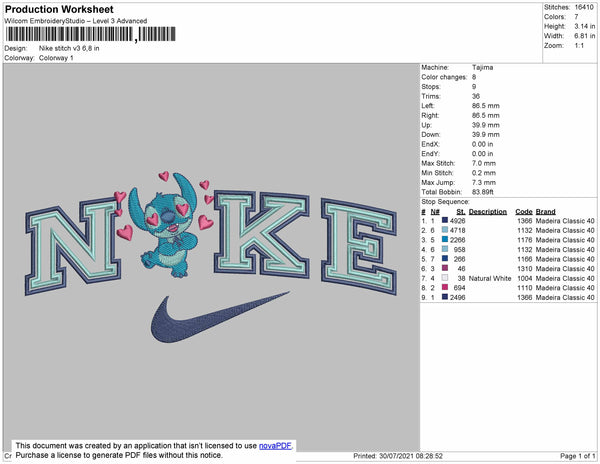Click the printed date '30/07/2021 08:28:52'
600x464 pixels.
coord(411,456)
